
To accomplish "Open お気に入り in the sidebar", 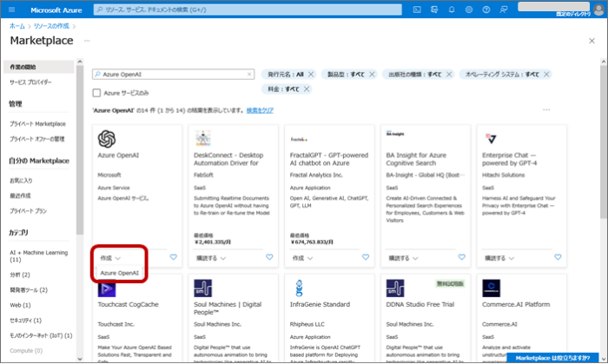I will 21,180.
